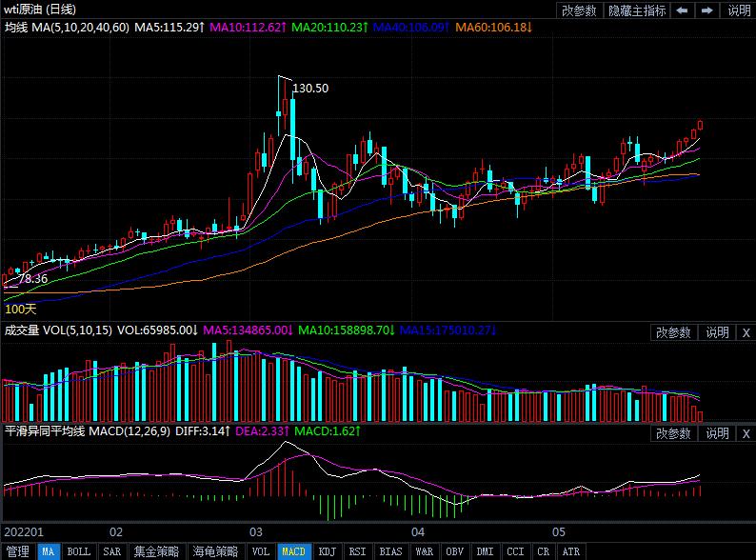Click the MACD:1.62 value
This screenshot has width=756, height=560.
coord(328,431)
